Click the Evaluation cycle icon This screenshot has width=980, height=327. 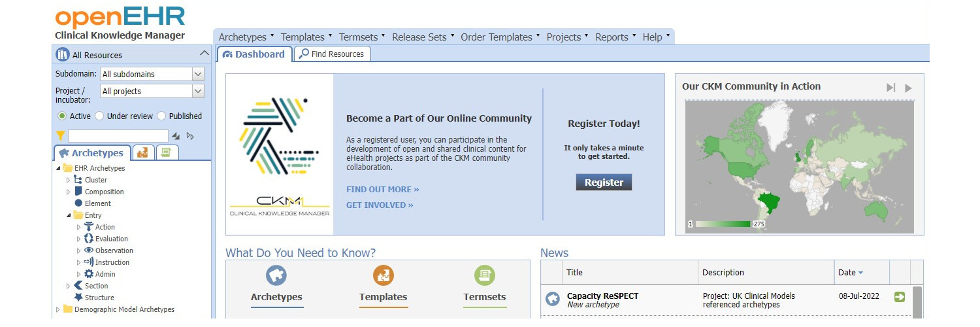tap(89, 239)
